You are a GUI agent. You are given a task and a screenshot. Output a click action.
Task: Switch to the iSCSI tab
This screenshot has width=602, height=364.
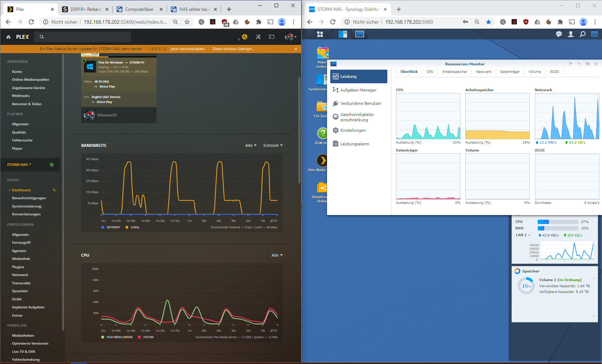[554, 72]
